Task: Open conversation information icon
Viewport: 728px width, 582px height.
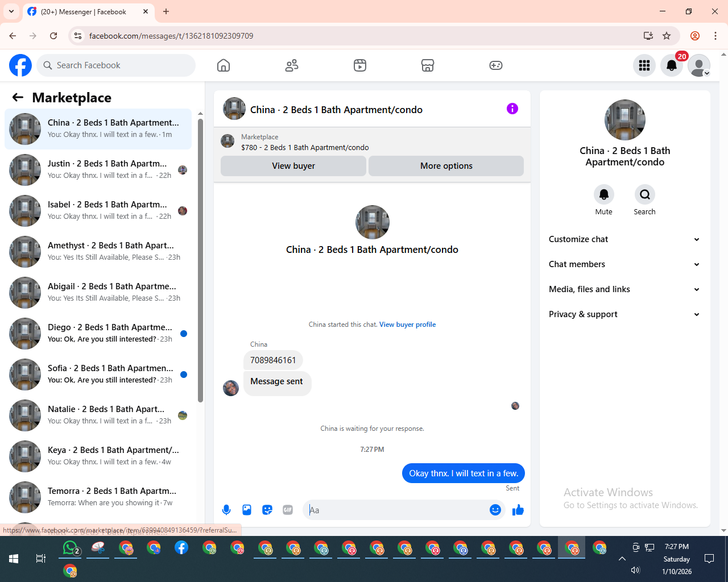Action: (512, 109)
